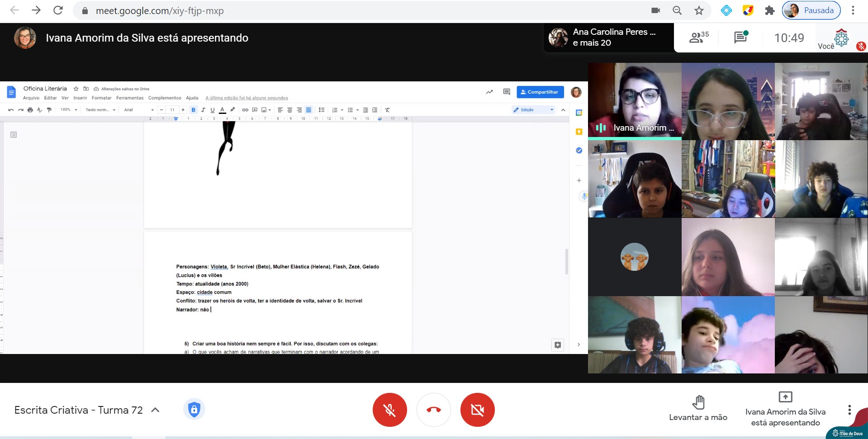Viewport: 868px width, 439px height.
Task: Open the Inserir menu in Docs
Action: pyautogui.click(x=80, y=98)
